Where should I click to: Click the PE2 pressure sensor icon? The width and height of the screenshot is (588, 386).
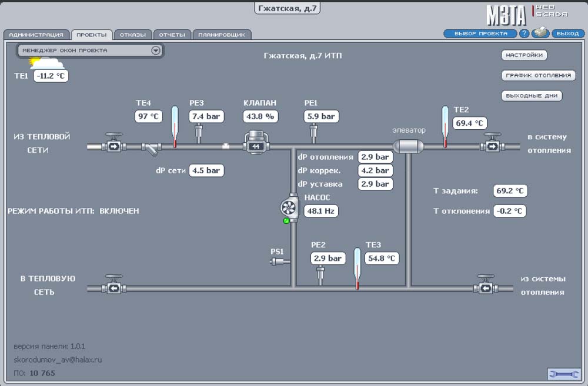(x=320, y=276)
